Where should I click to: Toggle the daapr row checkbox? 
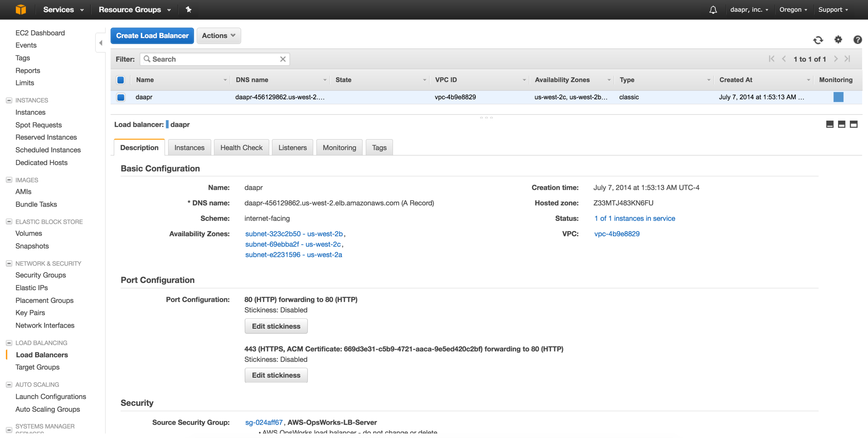(120, 97)
